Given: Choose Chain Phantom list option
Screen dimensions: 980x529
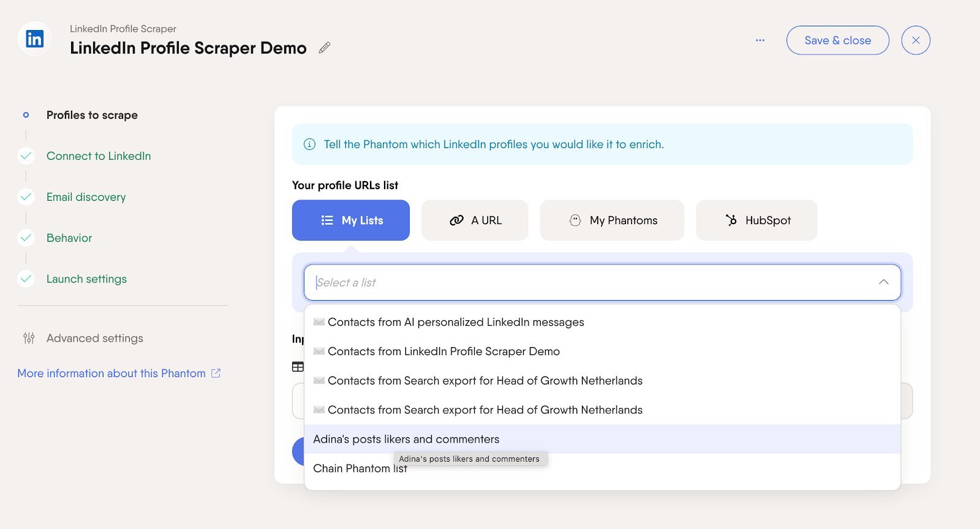Looking at the screenshot, I should pyautogui.click(x=602, y=468).
